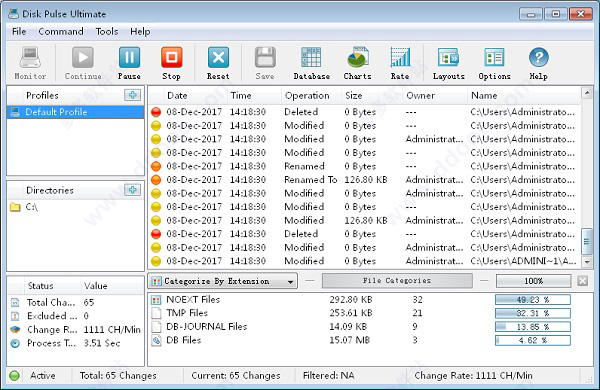Add a directory with the plus icon
Viewport: 600px width, 390px height.
[132, 190]
